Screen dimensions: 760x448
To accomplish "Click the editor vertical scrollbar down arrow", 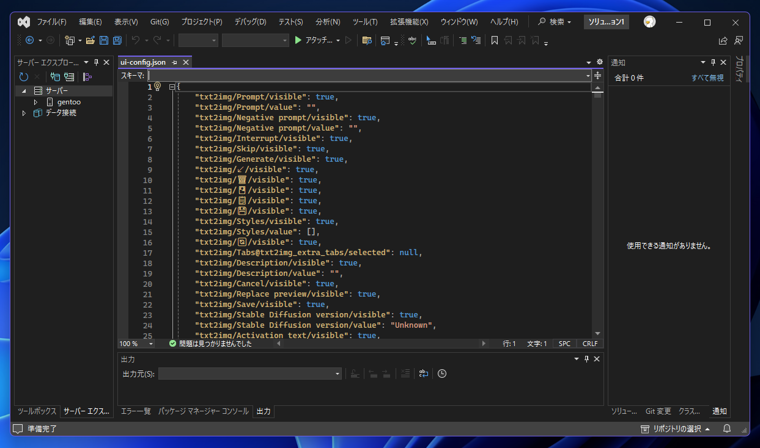I will [597, 334].
